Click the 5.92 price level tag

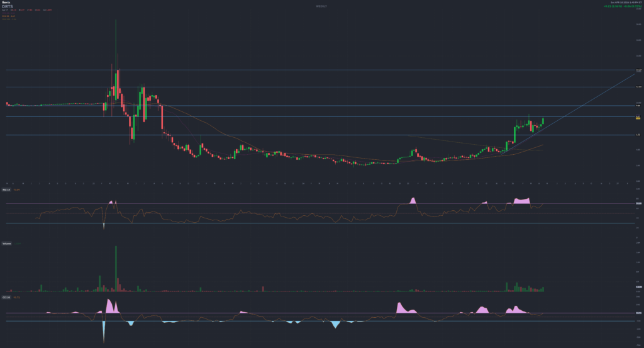(639, 135)
